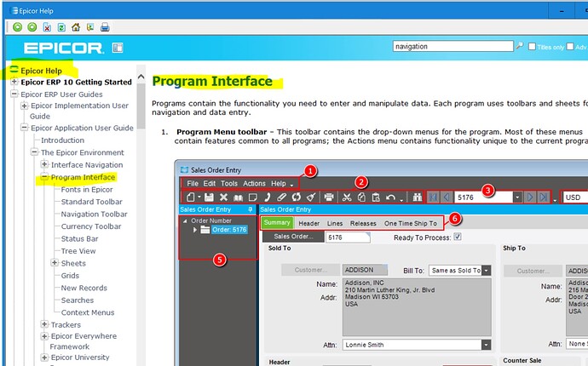This screenshot has width=588, height=366.
Task: Click the Sold To Customer... button
Action: click(x=309, y=270)
